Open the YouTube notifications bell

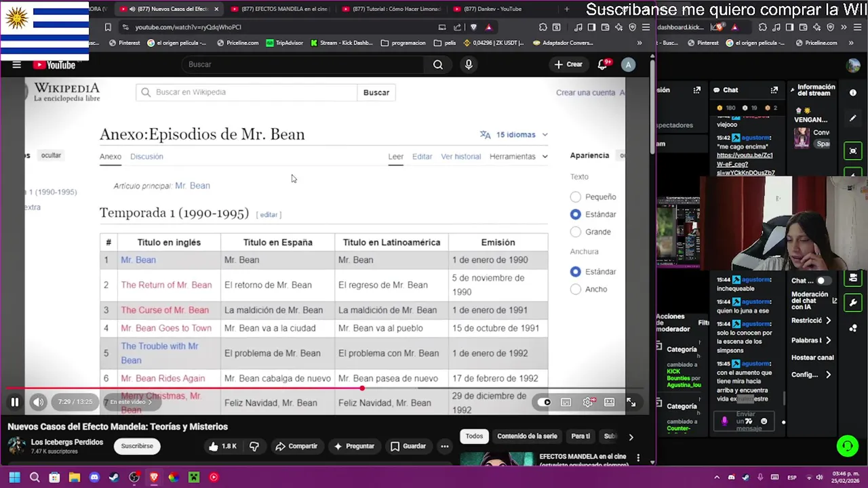[602, 64]
